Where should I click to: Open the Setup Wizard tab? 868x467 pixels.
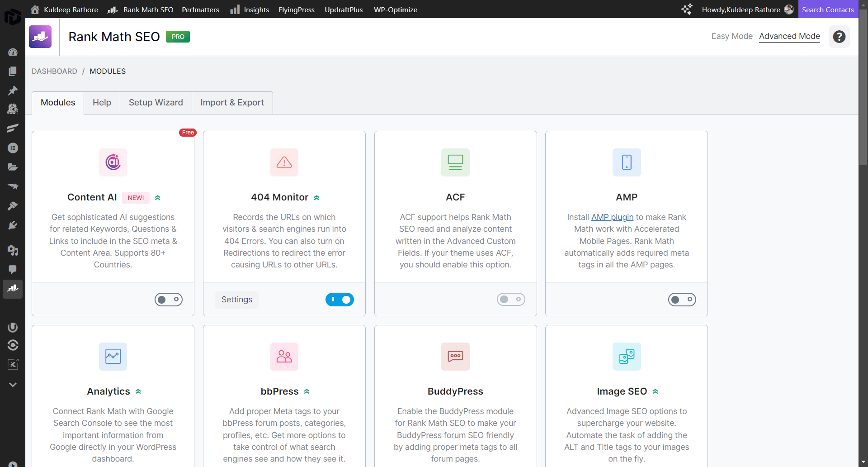[x=156, y=103]
